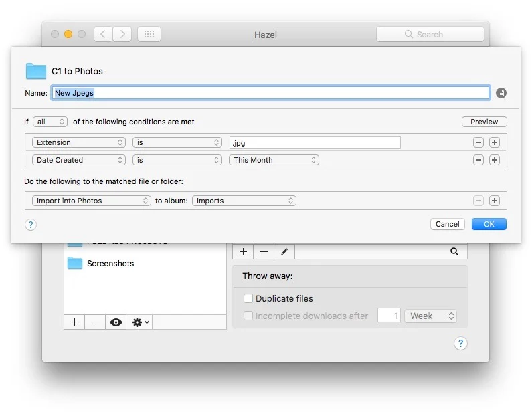The height and width of the screenshot is (416, 532).
Task: Click the rule Name input field
Action: click(270, 93)
